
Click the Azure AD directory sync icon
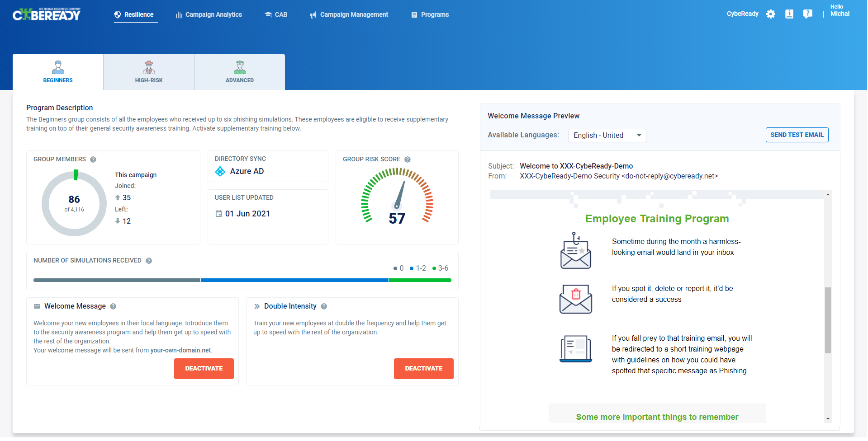220,171
